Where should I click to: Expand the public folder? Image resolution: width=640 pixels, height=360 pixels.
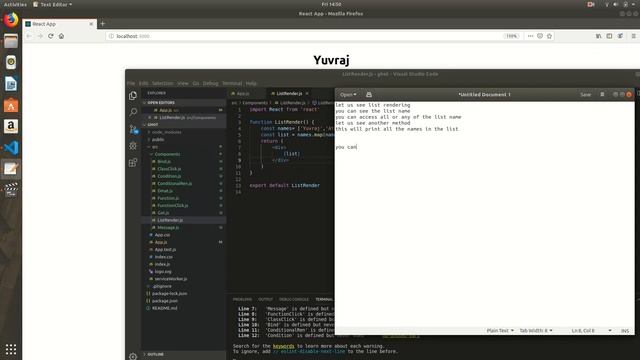(x=158, y=140)
